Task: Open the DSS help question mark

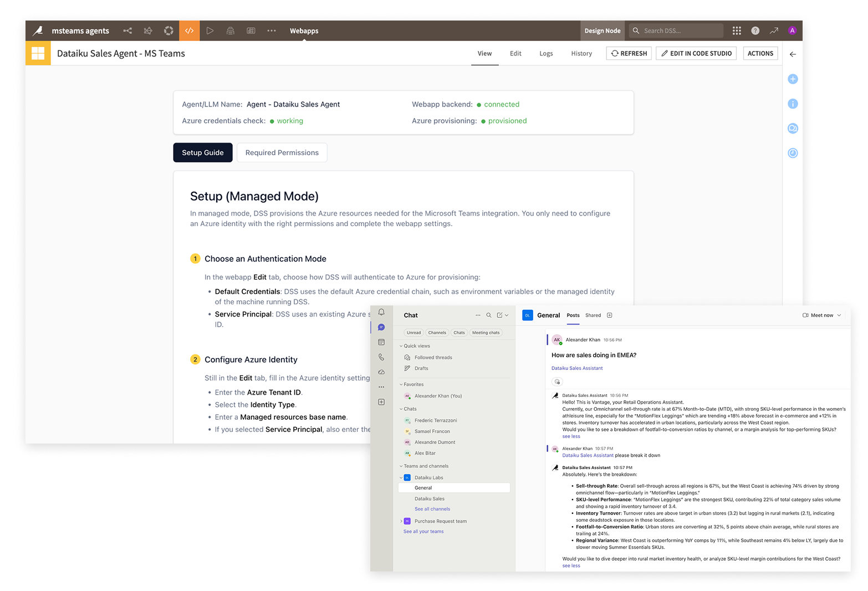Action: tap(755, 30)
